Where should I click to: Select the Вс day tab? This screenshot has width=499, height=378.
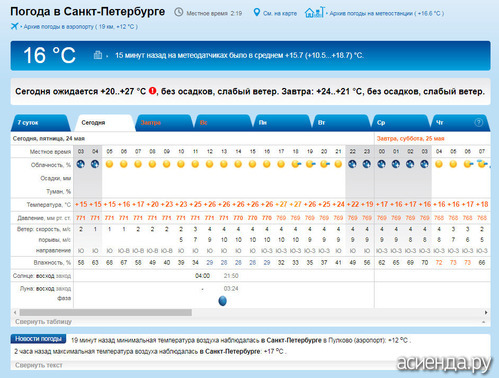[223, 123]
